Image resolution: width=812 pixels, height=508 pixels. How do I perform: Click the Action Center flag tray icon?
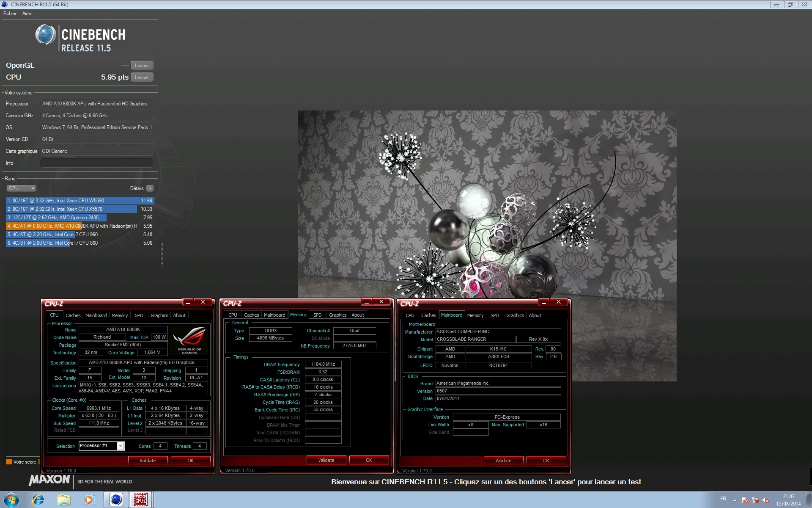[745, 500]
